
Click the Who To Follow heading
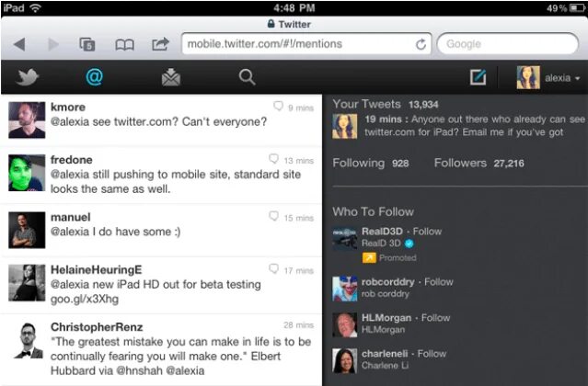[x=373, y=212]
